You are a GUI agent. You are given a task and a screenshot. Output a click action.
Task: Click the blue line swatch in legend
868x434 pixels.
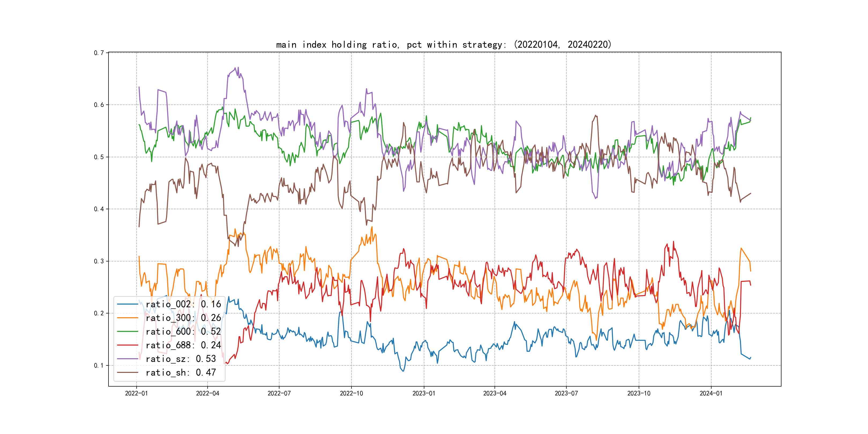pyautogui.click(x=128, y=304)
